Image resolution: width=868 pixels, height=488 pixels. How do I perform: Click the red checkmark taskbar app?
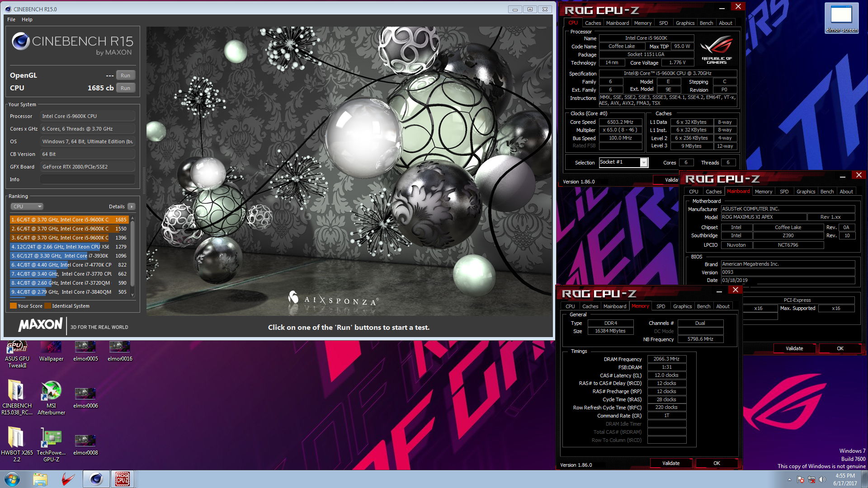tap(68, 479)
